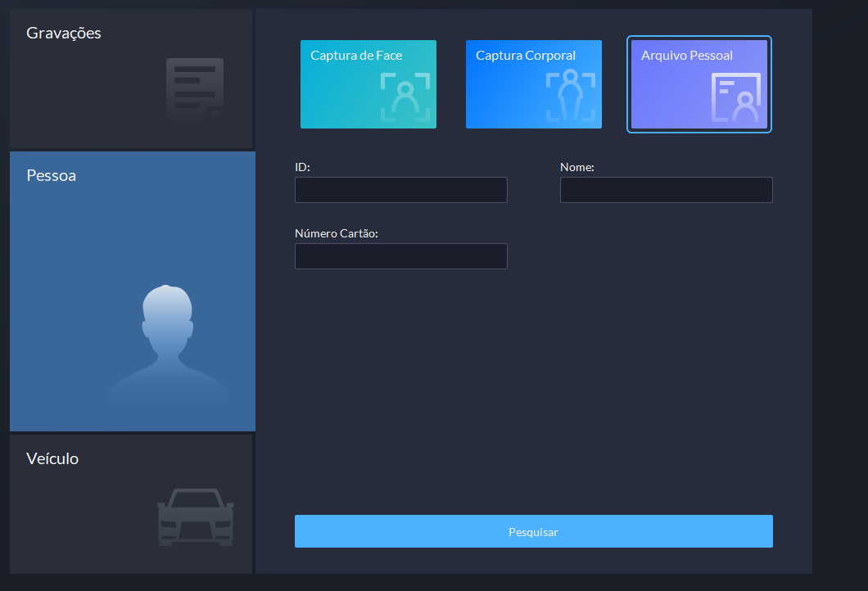The image size is (868, 591).
Task: Click the 'Nome:' label text
Action: (x=576, y=167)
